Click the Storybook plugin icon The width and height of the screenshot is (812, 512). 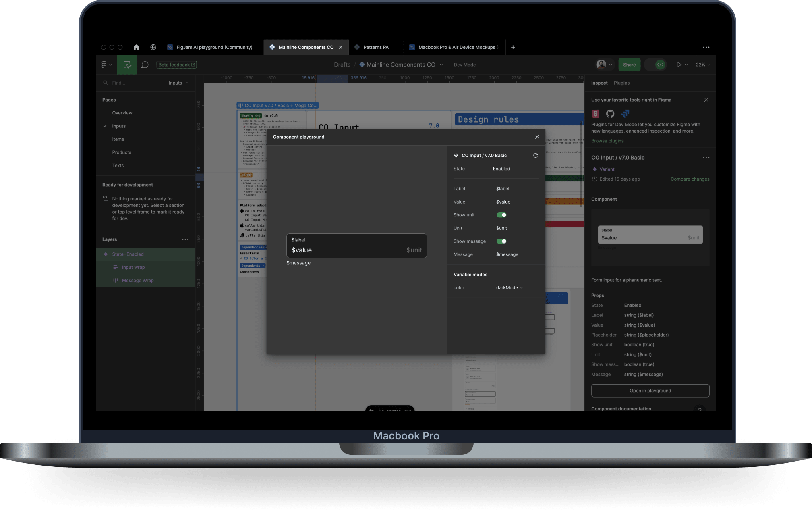coord(595,114)
